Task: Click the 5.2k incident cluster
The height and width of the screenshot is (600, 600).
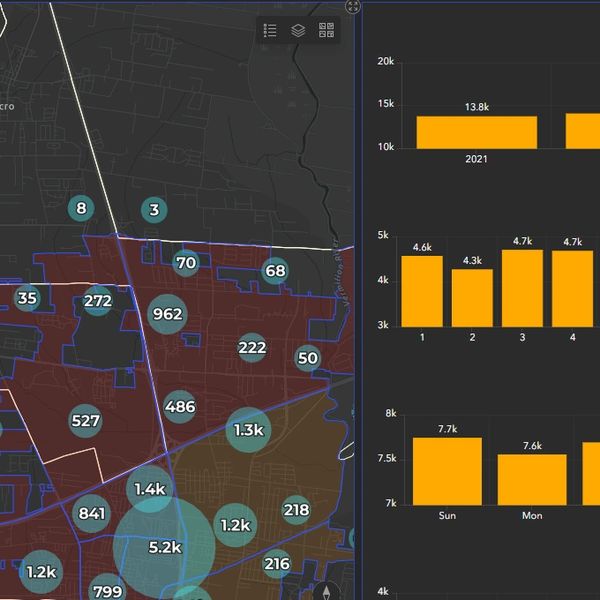Action: coord(164,547)
